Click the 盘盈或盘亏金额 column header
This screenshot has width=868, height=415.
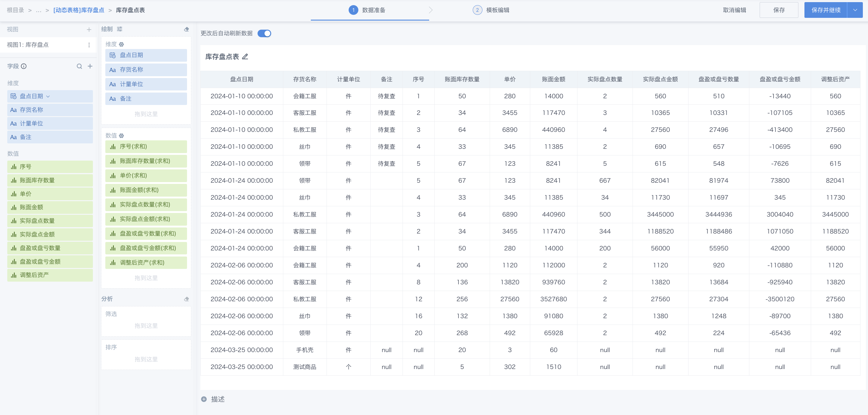tap(780, 80)
